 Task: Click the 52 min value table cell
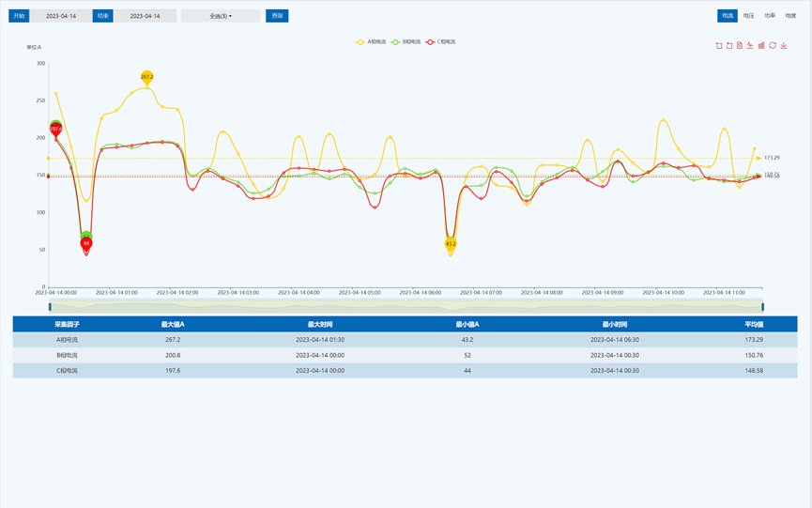pyautogui.click(x=467, y=356)
